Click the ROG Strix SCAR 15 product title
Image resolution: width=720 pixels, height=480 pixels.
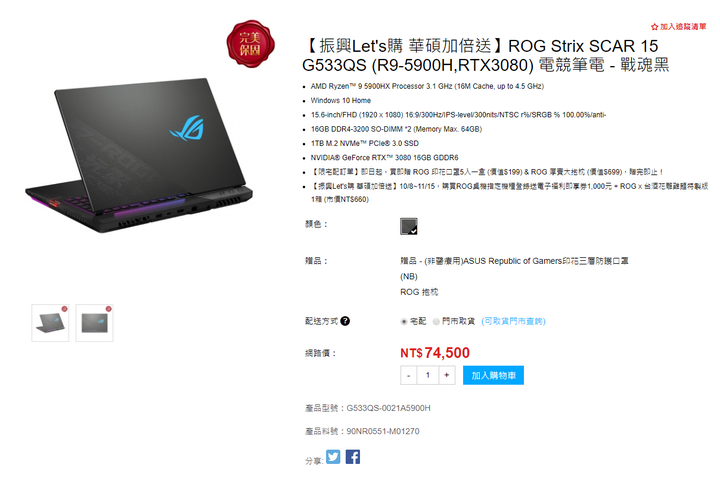coord(485,56)
